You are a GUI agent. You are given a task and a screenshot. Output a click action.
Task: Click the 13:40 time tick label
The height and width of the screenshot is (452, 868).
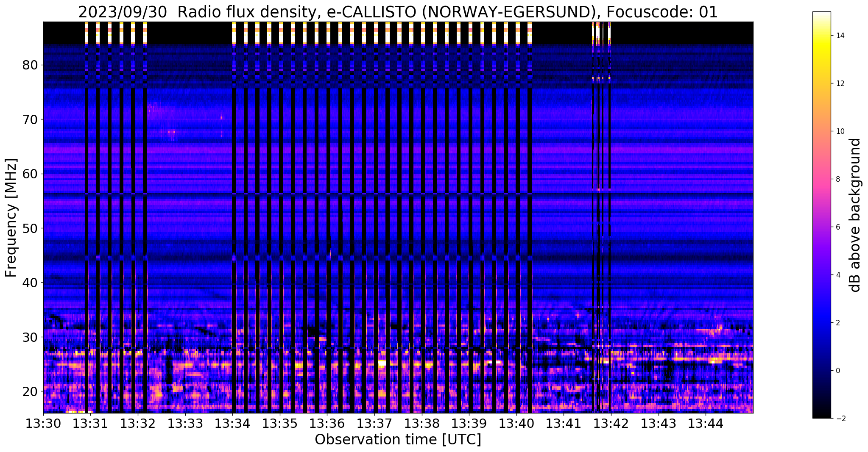point(516,424)
